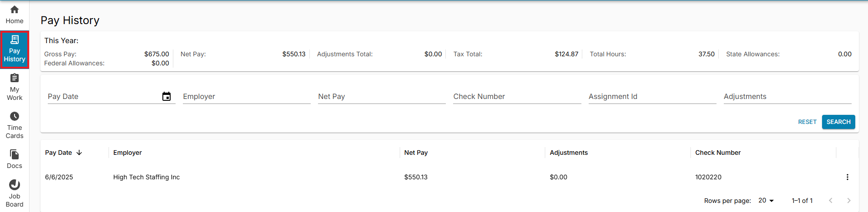Go to Time Cards clock icon
This screenshot has width=868, height=212.
click(15, 116)
